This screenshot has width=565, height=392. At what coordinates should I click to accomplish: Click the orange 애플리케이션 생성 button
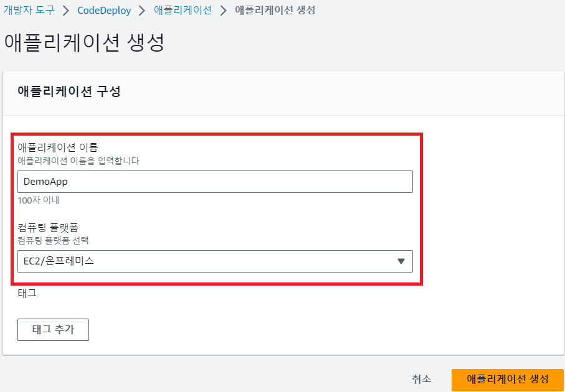coord(507,379)
